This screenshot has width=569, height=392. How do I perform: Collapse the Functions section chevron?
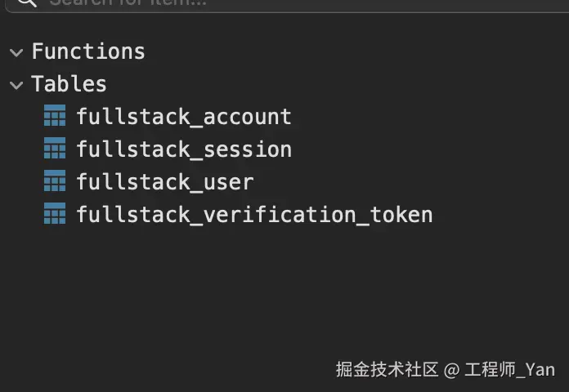point(16,52)
